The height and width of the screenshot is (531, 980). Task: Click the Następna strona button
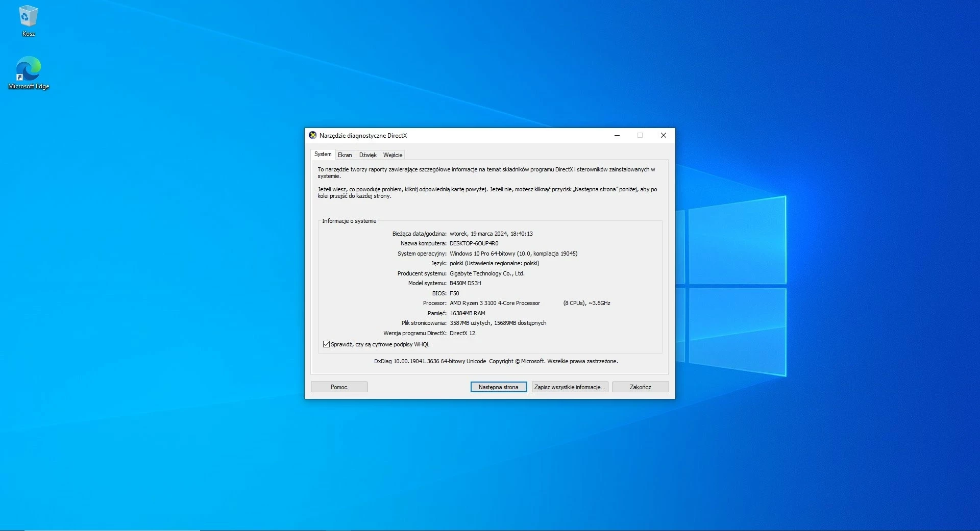(x=498, y=387)
